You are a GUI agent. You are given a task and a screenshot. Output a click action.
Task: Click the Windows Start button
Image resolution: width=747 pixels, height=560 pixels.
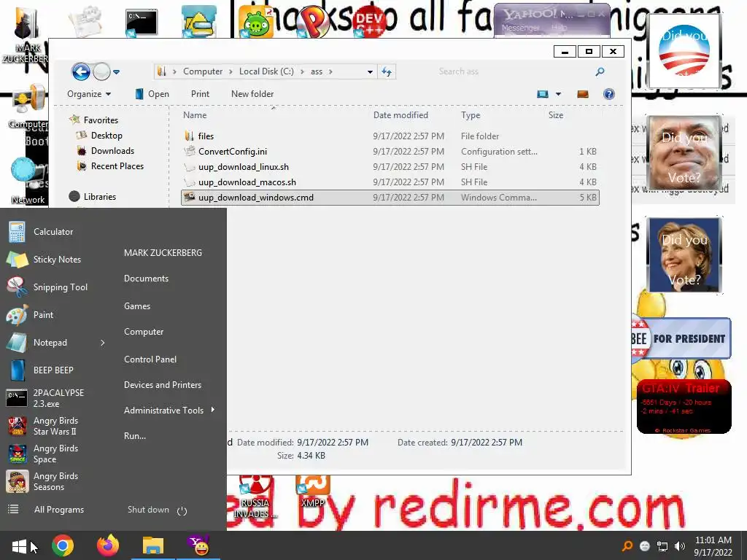[x=19, y=545]
